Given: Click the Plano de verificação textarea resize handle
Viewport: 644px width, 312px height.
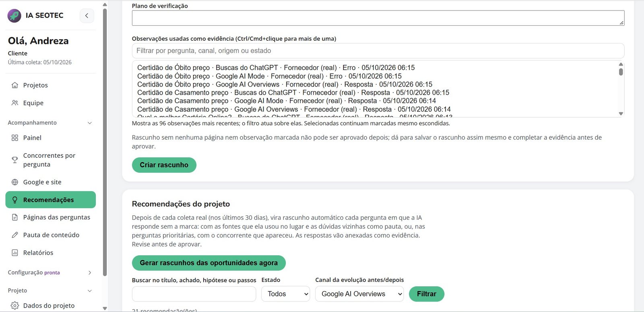Looking at the screenshot, I should (621, 23).
